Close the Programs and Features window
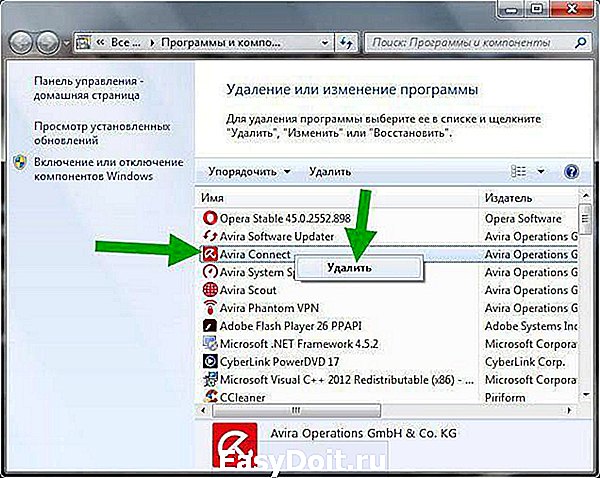Viewport: 600px width, 478px height. 572,8
